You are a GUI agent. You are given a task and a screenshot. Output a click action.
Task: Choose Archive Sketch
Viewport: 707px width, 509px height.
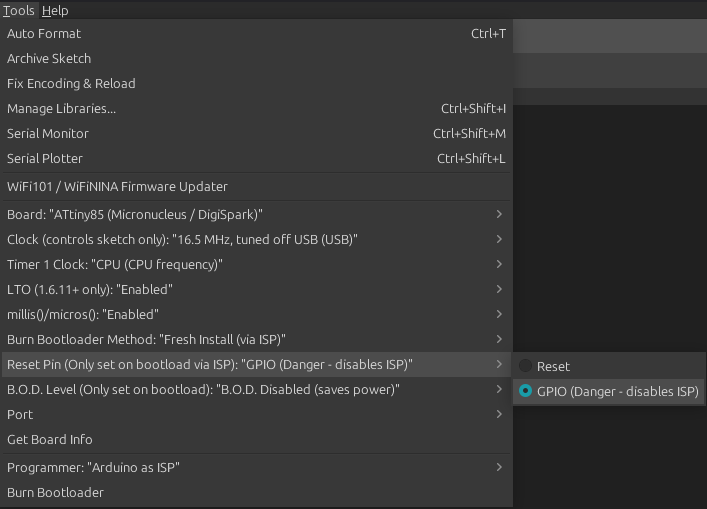49,58
